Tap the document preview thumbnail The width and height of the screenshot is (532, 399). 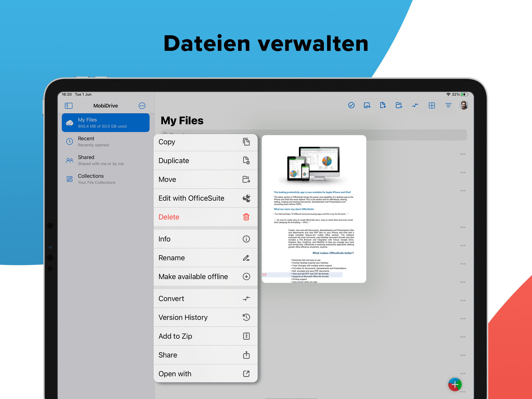coord(314,209)
